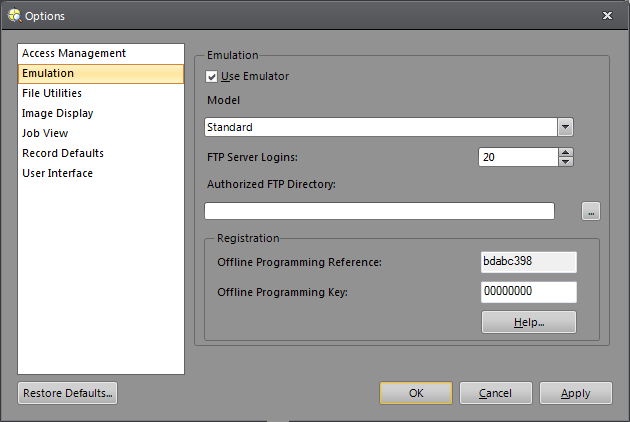Confirm settings with OK button
Viewport: 630px width, 422px height.
(x=416, y=393)
